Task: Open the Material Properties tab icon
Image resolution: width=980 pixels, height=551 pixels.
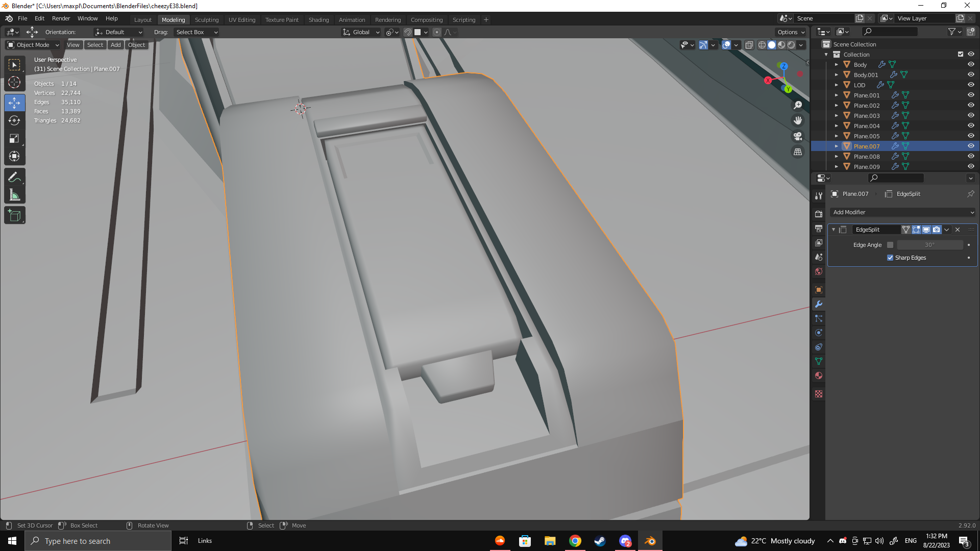Action: point(819,376)
